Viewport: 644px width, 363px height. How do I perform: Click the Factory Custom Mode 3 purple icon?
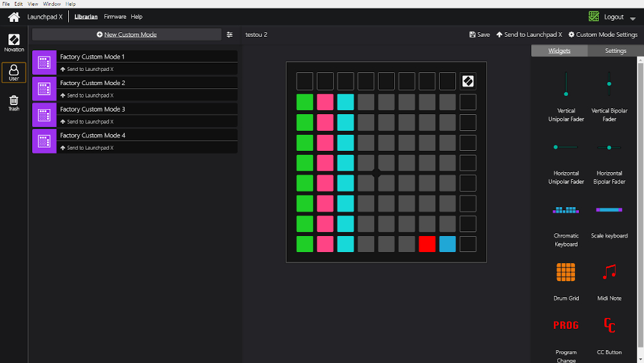(44, 115)
